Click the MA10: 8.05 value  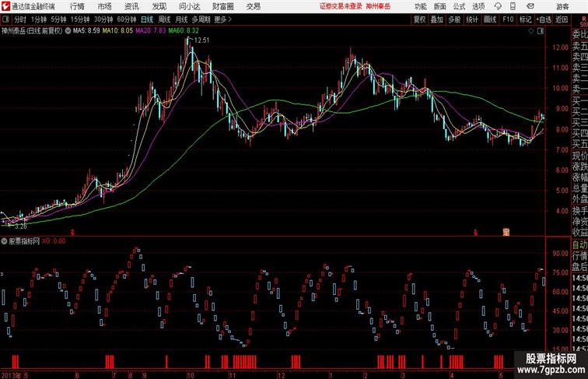point(117,31)
